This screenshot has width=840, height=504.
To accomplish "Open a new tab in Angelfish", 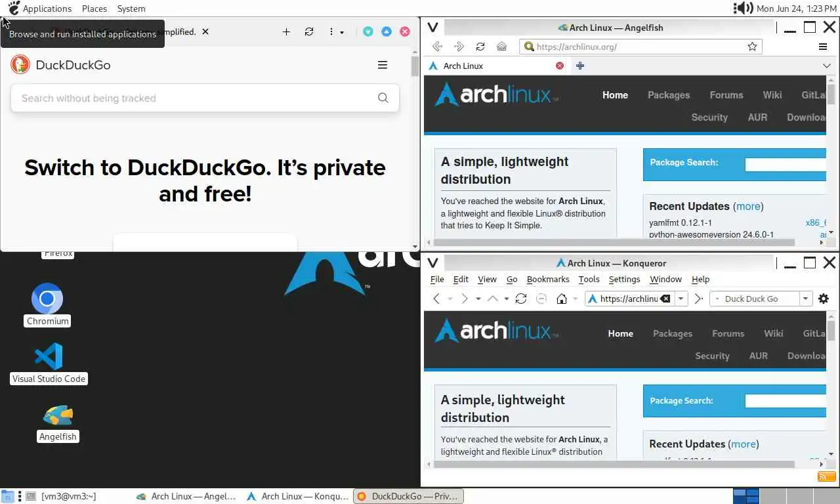I will (579, 66).
